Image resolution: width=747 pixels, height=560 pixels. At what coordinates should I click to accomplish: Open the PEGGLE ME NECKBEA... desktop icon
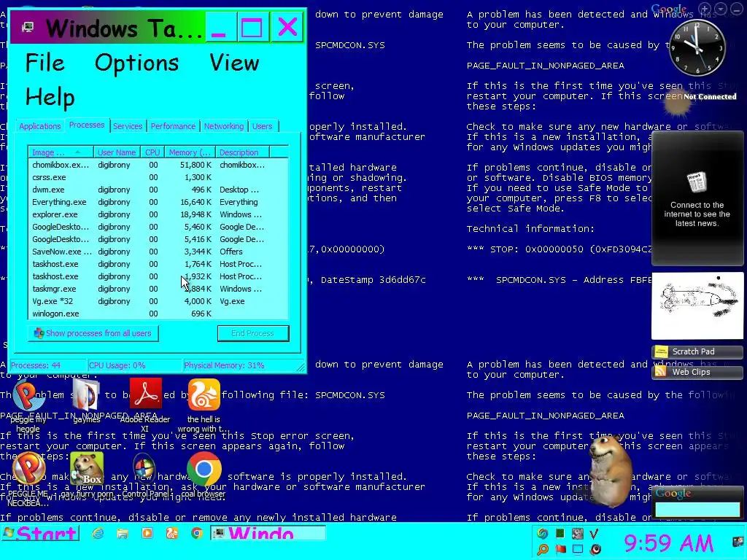coord(28,478)
